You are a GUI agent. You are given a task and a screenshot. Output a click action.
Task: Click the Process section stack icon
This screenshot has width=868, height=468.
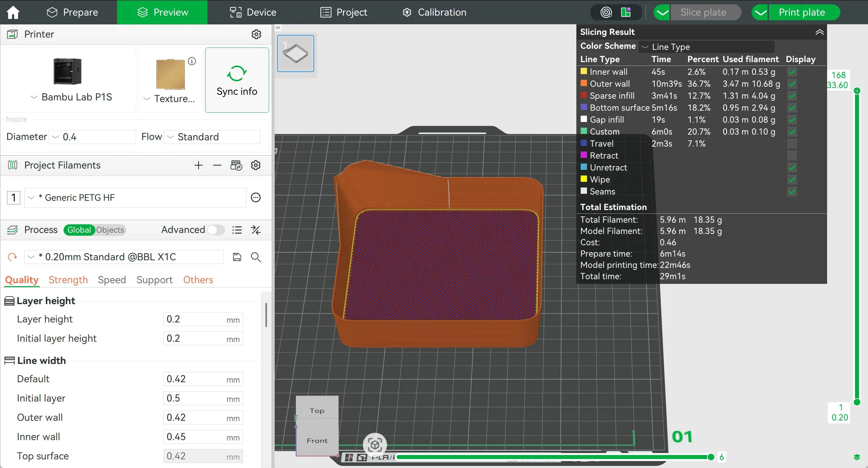pyautogui.click(x=12, y=230)
